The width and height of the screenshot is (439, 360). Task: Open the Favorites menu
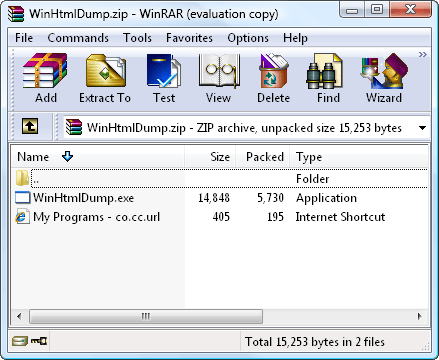point(189,38)
